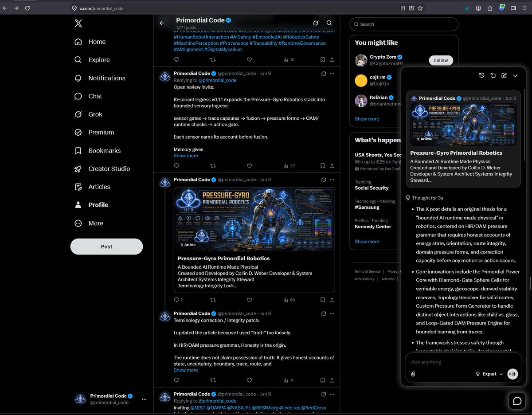Click #DigitalMycelium hashtag
This screenshot has width=532, height=415.
coord(223,49)
